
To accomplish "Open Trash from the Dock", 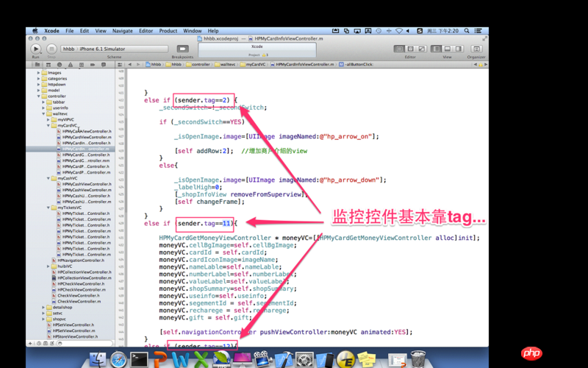I will [x=417, y=359].
